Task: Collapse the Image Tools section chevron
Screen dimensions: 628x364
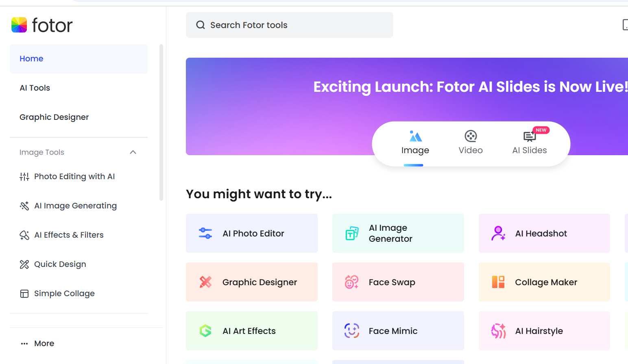Action: click(x=133, y=152)
